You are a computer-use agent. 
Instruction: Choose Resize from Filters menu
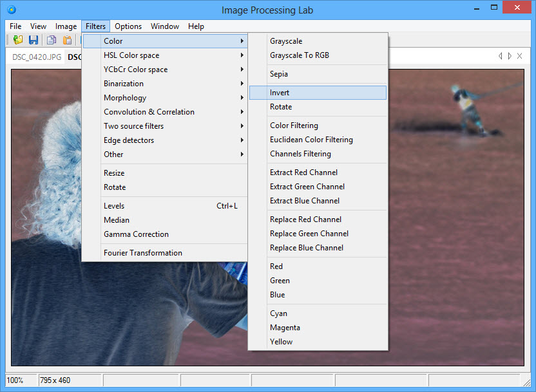pos(165,173)
